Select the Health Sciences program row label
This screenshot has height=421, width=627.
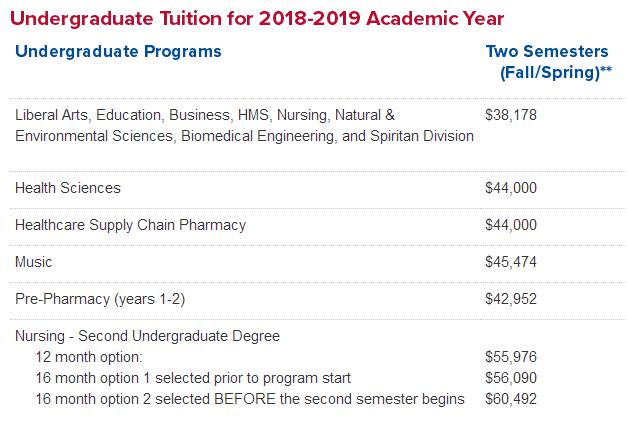(x=68, y=188)
